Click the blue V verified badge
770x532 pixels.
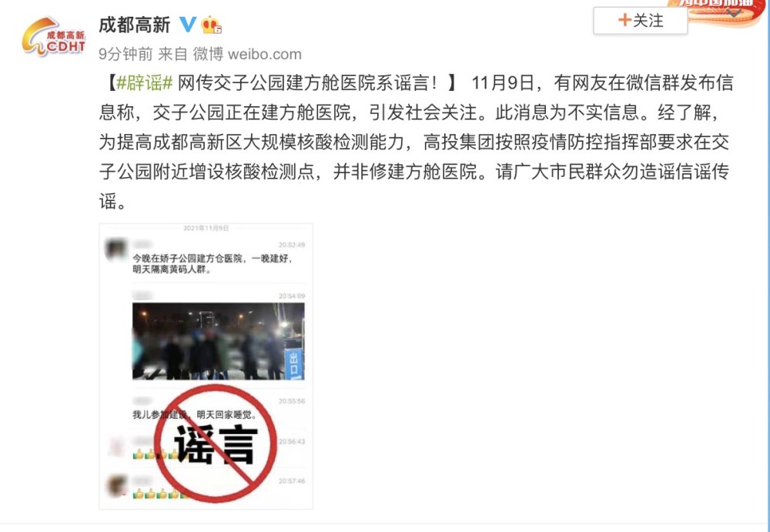click(x=188, y=24)
